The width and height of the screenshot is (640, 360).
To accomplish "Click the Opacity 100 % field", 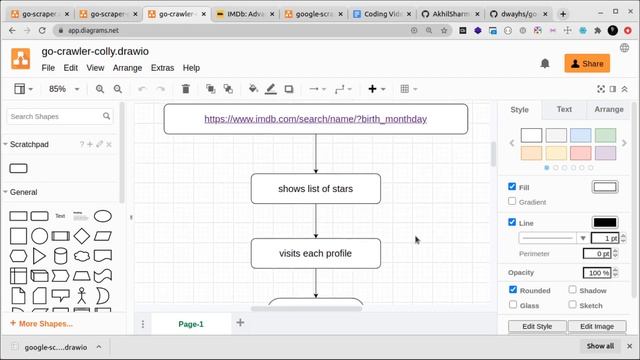I will (597, 273).
